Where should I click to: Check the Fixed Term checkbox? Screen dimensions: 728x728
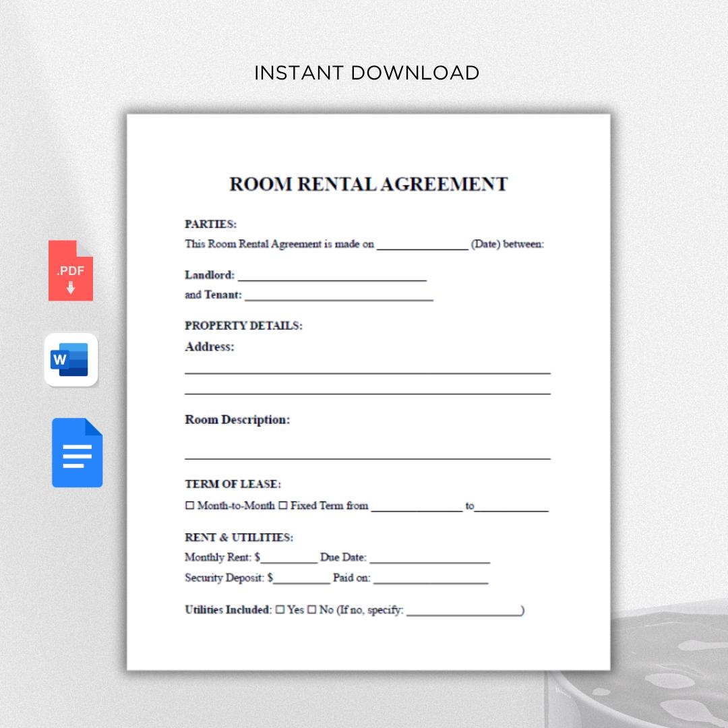coord(282,505)
